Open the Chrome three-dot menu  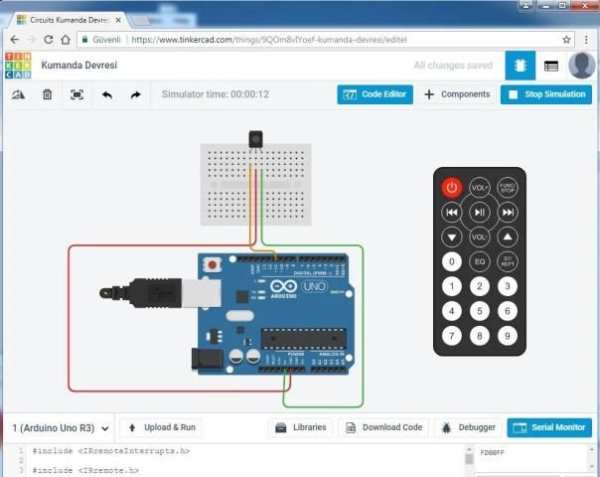coord(586,39)
